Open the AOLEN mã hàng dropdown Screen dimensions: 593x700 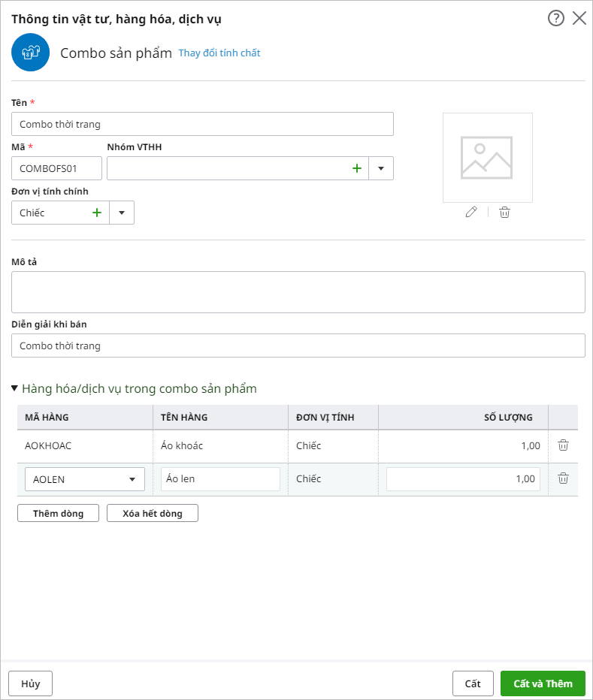pos(132,479)
